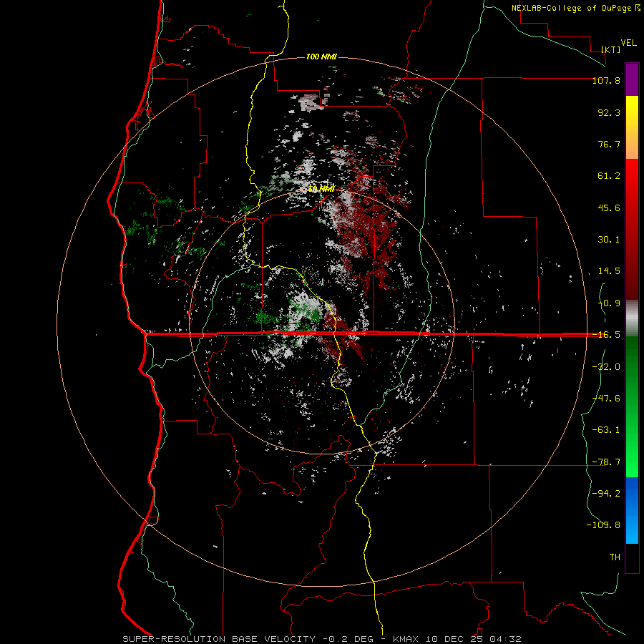Click the 45.6 velocity scale value
This screenshot has height=644, width=644.
pos(609,208)
